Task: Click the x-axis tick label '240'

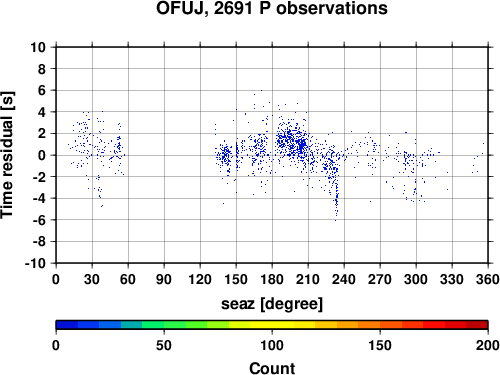Action: [344, 279]
